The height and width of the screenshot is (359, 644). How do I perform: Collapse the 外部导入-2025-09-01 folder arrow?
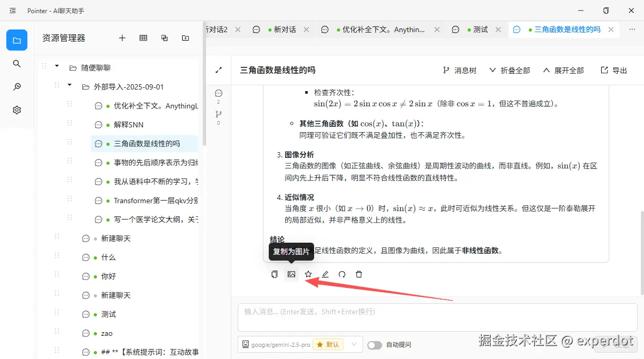[69, 85]
